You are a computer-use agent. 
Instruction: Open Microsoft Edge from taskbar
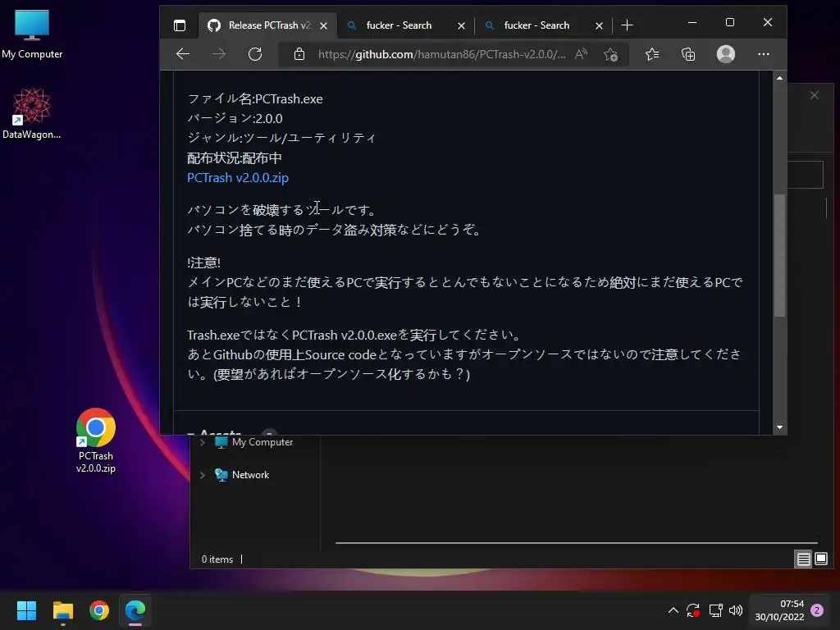click(135, 610)
